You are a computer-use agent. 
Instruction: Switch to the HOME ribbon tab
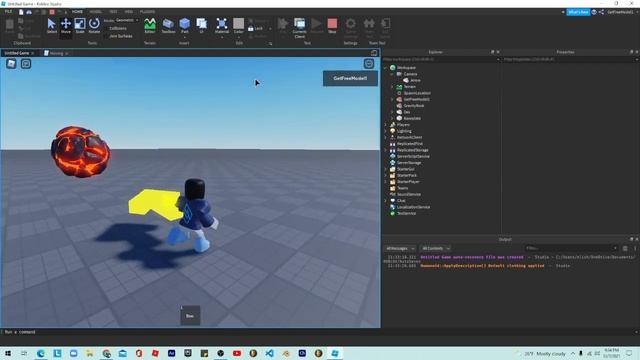pyautogui.click(x=77, y=12)
